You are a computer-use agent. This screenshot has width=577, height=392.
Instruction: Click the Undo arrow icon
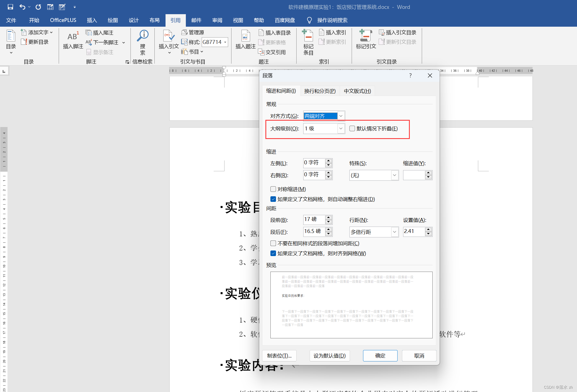pos(22,7)
